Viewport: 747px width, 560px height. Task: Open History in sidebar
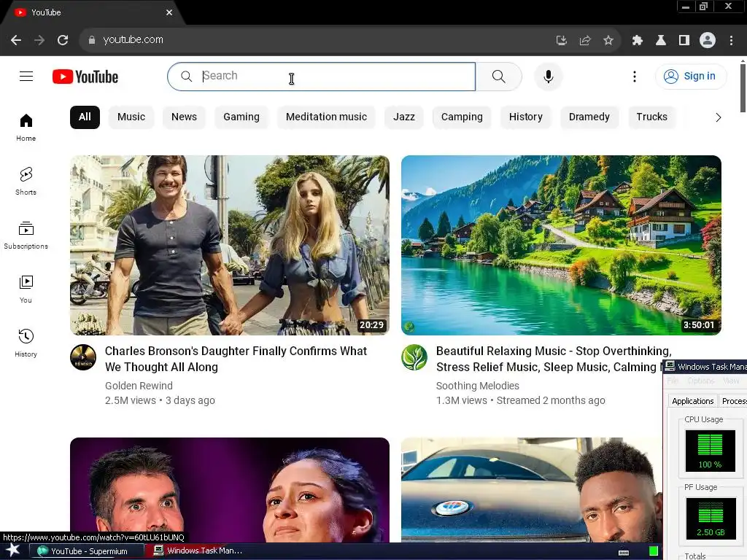(x=26, y=343)
